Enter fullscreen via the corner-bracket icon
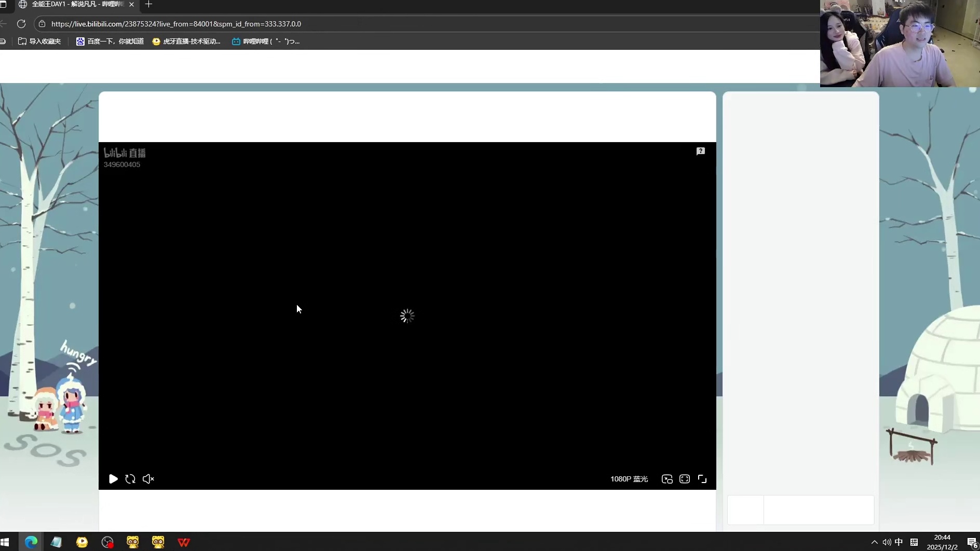The height and width of the screenshot is (551, 980). (x=702, y=479)
